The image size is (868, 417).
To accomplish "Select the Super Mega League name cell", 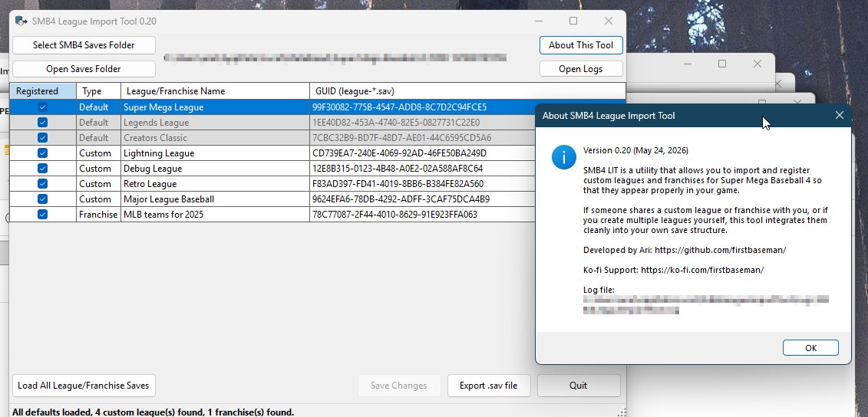I will 215,107.
